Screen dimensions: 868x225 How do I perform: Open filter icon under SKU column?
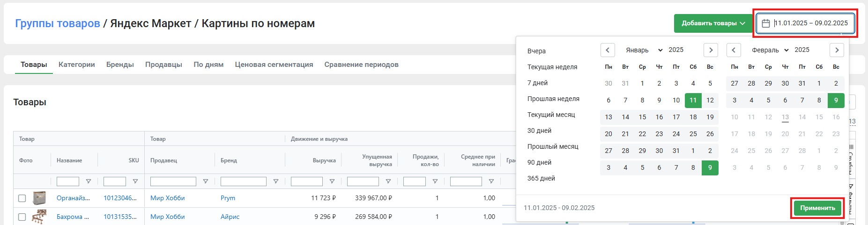point(135,181)
